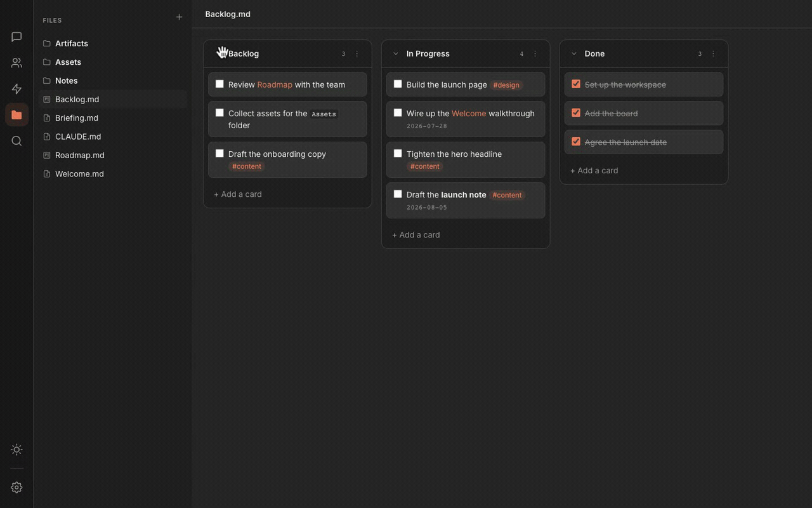
Task: Open the Artifacts folder
Action: [112, 44]
